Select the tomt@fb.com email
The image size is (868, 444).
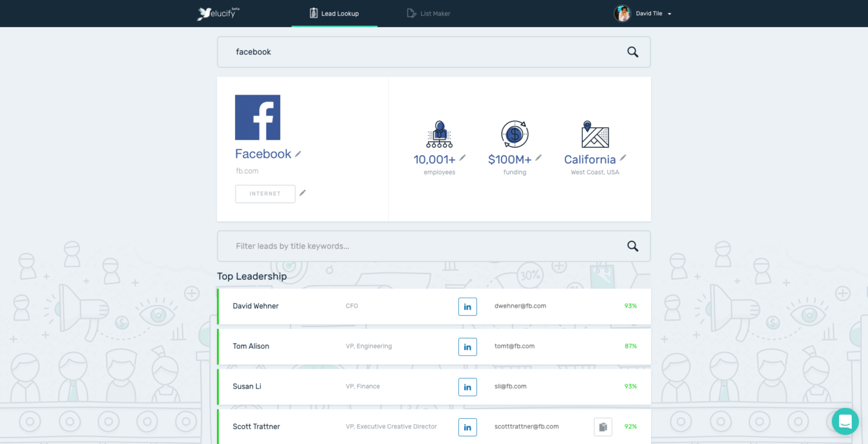pos(514,346)
